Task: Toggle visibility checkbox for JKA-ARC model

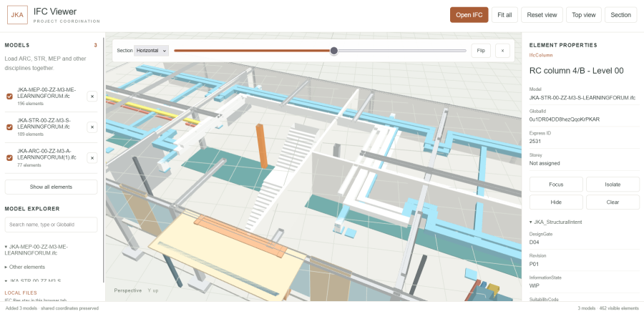Action: click(x=9, y=158)
